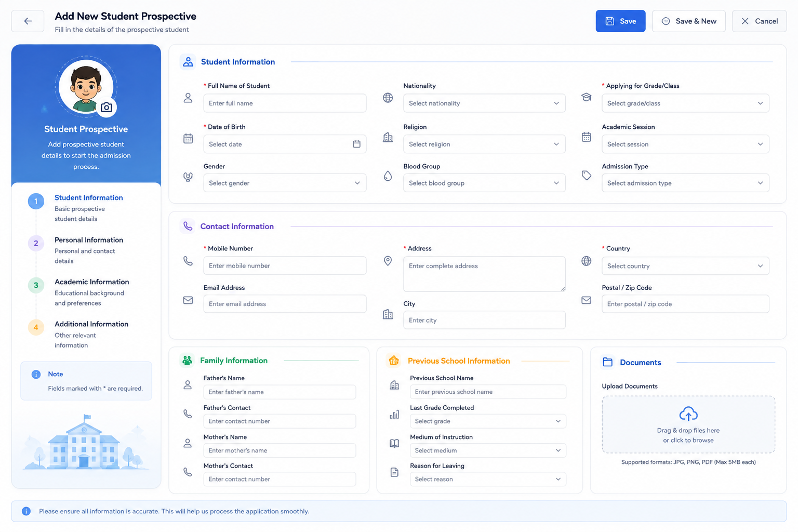The height and width of the screenshot is (532, 798).
Task: Click bar chart icon beside Last Grade Completed
Action: click(394, 414)
